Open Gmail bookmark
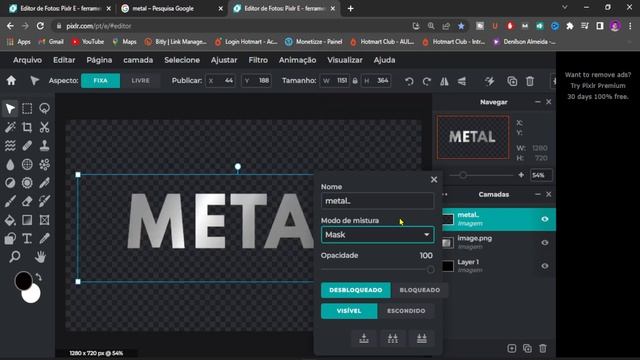 [x=51, y=42]
